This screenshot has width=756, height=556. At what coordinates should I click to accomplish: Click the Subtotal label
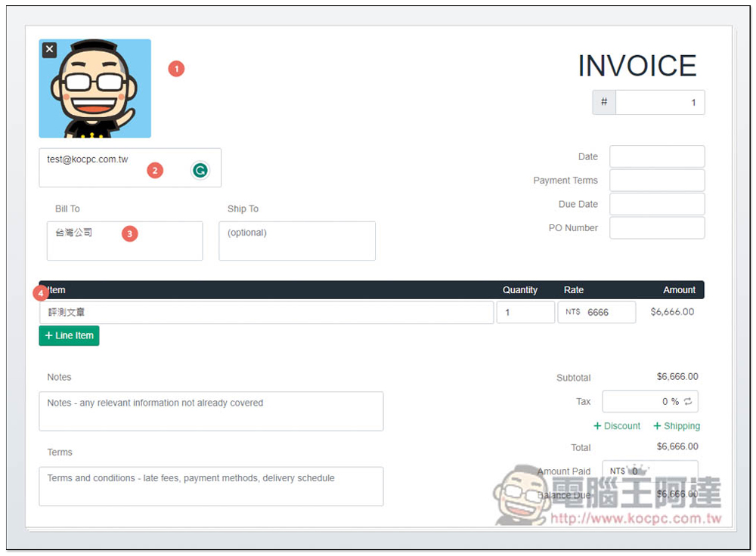573,378
